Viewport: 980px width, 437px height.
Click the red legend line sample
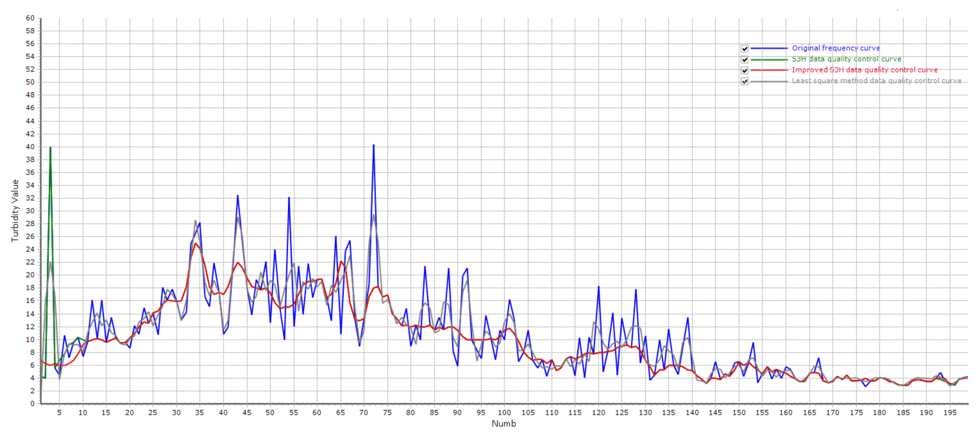click(769, 70)
